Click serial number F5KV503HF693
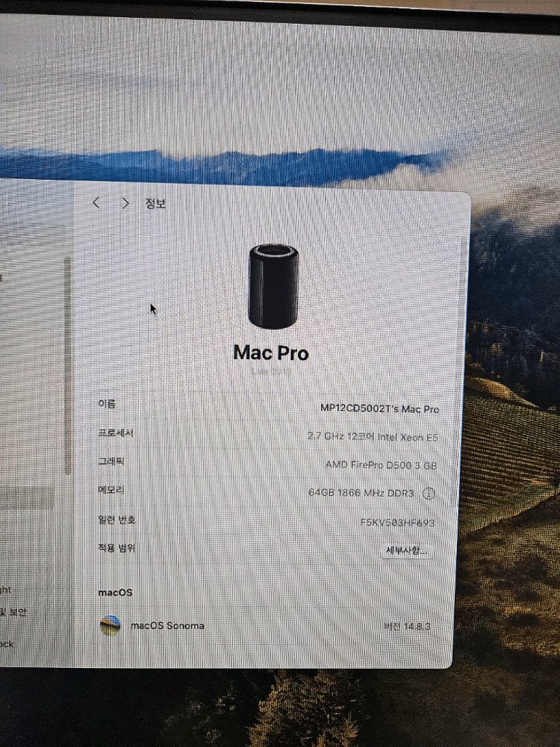 coord(398,523)
